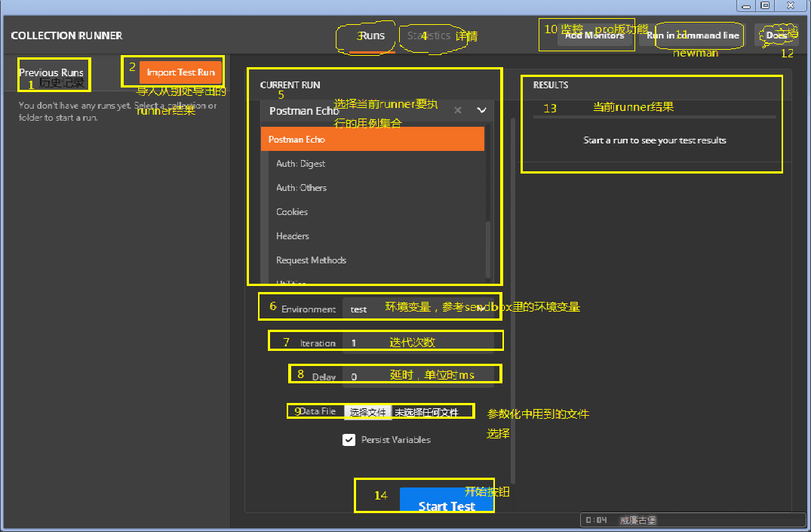Image resolution: width=811 pixels, height=532 pixels.
Task: Expand the collection dropdown chevron
Action: click(481, 110)
